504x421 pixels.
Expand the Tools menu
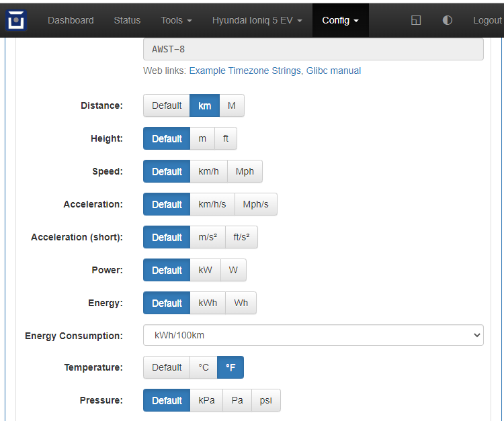(176, 20)
